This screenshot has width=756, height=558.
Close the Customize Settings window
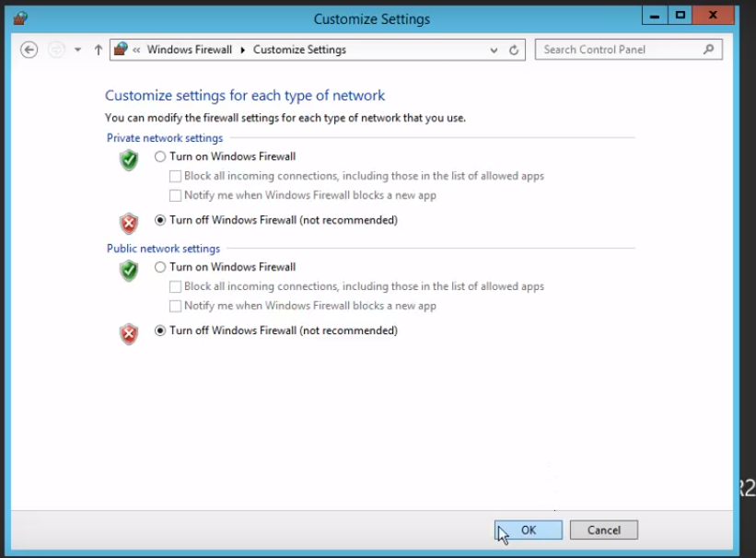pos(713,16)
